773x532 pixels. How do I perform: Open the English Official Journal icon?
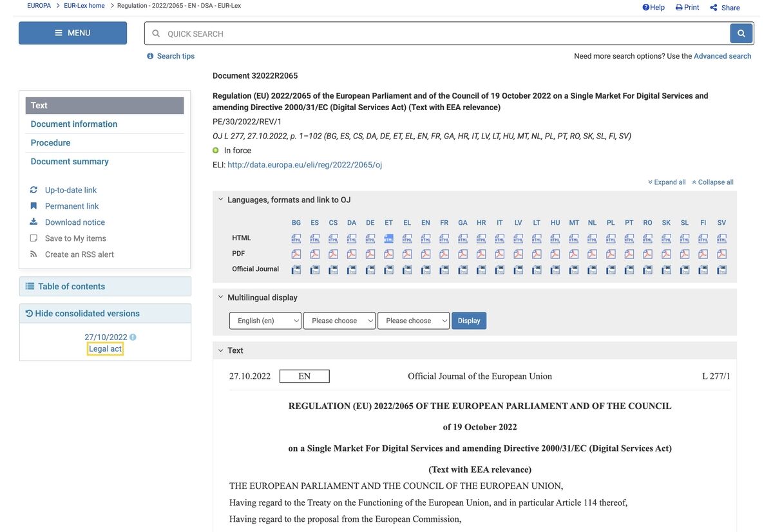point(426,270)
